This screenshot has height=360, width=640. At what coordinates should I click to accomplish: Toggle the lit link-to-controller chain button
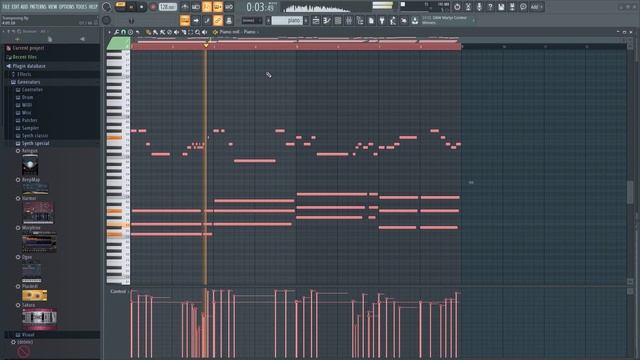[218, 20]
